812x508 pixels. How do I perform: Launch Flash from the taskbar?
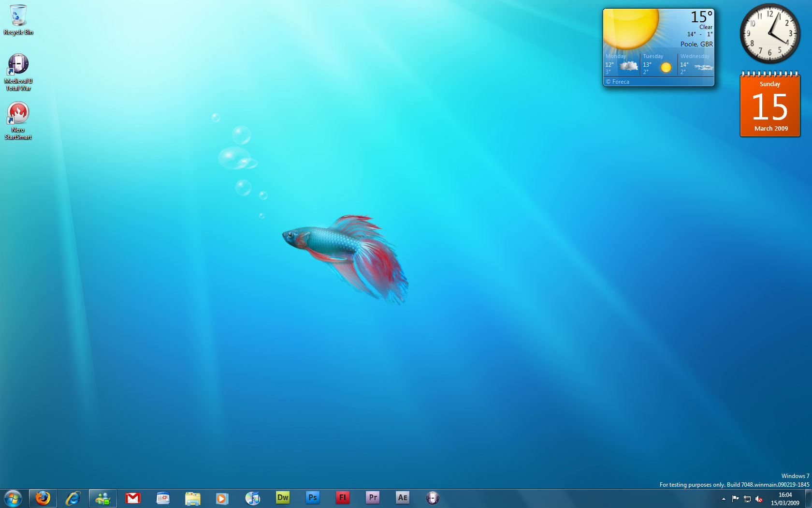pos(343,497)
